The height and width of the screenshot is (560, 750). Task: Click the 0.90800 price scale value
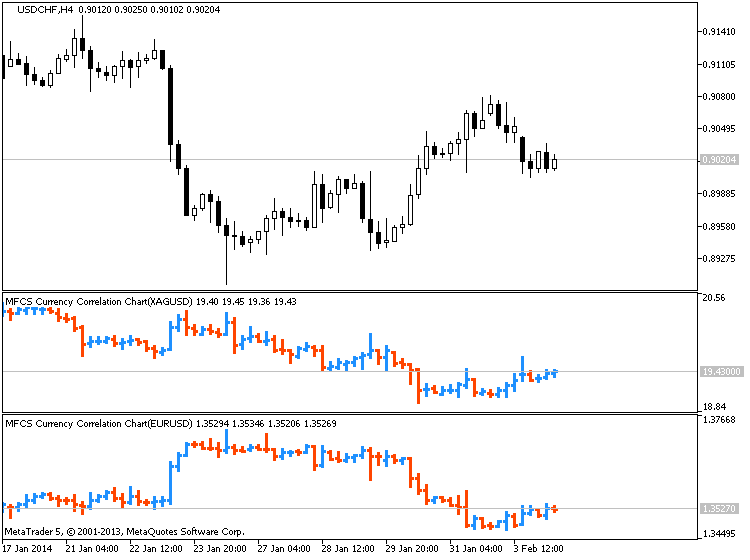pyautogui.click(x=720, y=97)
